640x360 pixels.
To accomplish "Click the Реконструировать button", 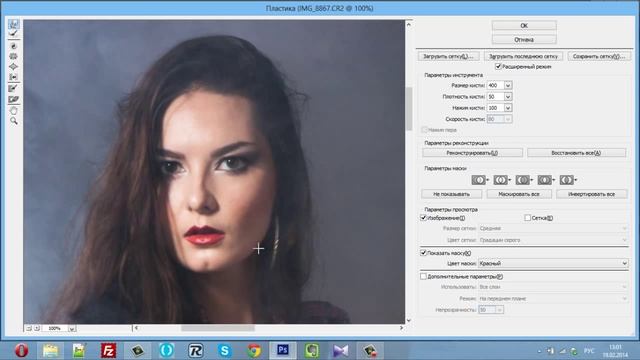I will coord(472,153).
